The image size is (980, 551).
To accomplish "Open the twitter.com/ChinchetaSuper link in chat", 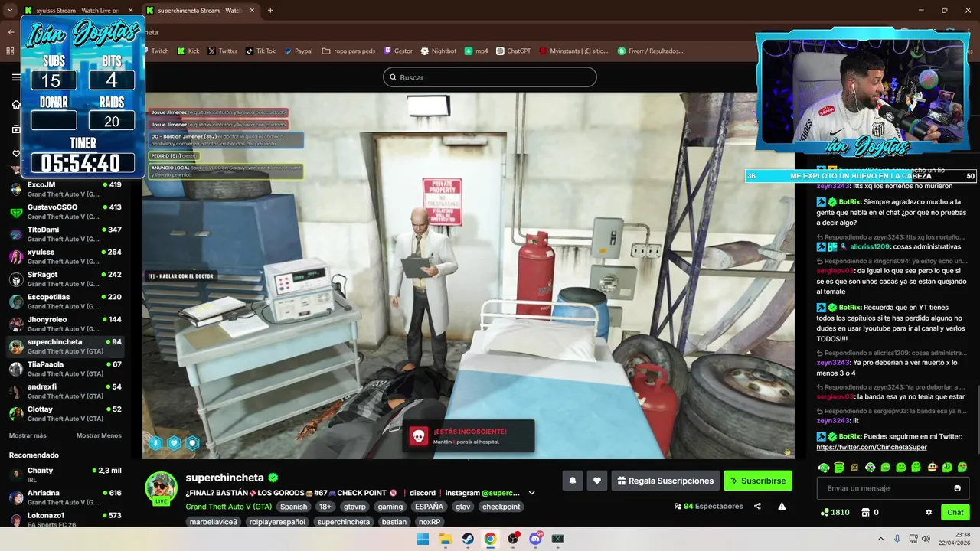I will tap(871, 447).
